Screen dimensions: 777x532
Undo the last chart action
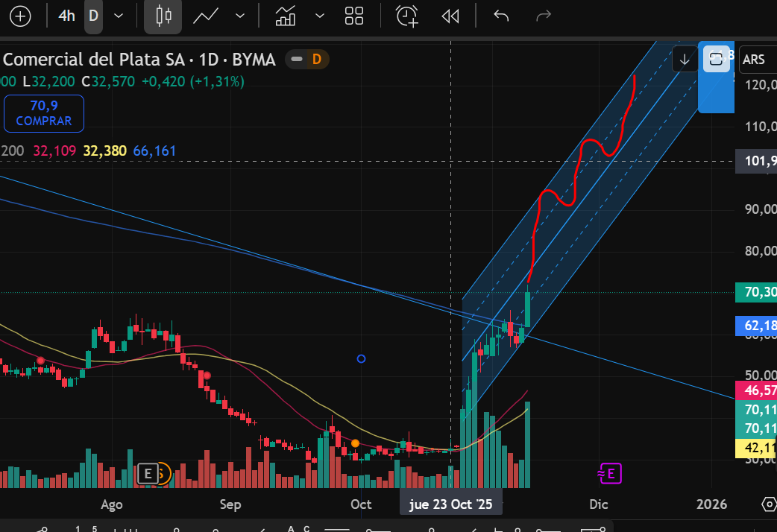coord(501,16)
